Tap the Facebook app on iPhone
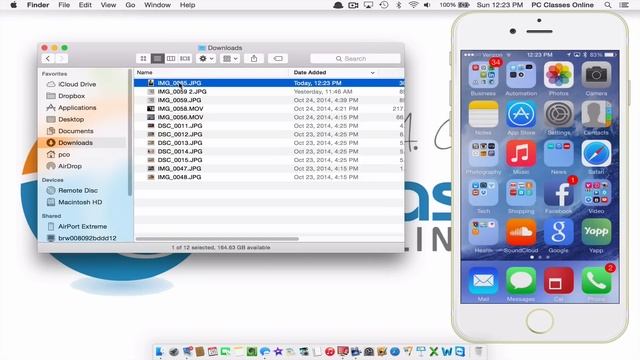The width and height of the screenshot is (640, 360). [558, 193]
